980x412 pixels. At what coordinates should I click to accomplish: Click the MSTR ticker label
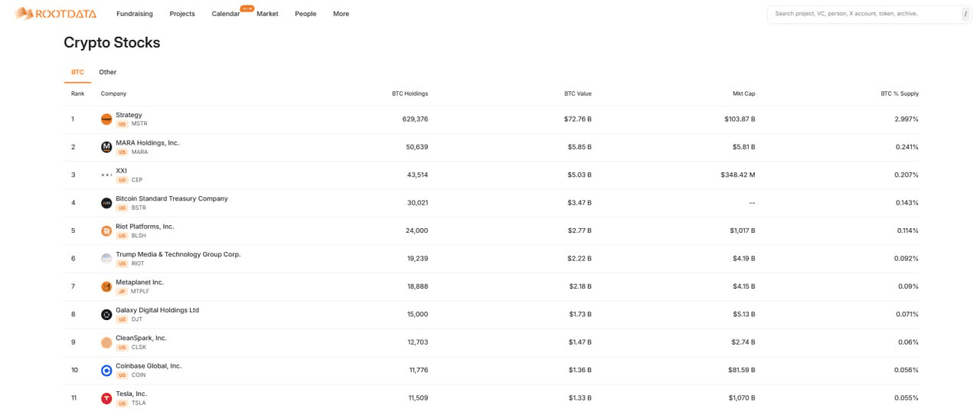[x=139, y=124]
